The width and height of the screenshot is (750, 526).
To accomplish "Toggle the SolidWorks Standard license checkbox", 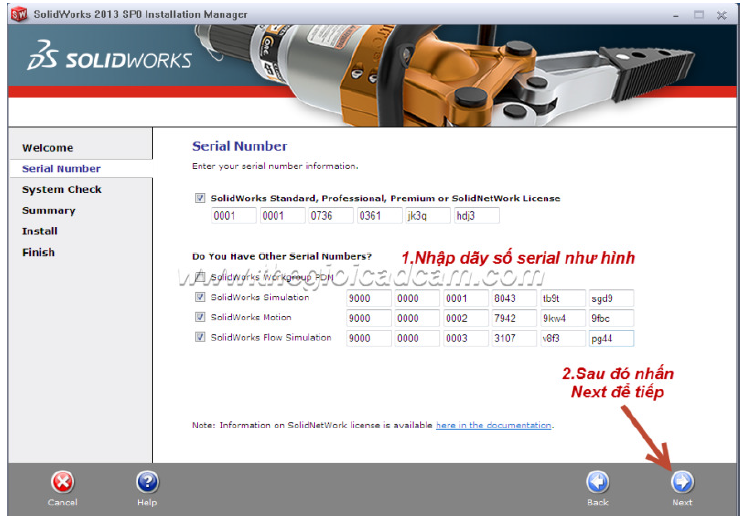I will pyautogui.click(x=200, y=198).
